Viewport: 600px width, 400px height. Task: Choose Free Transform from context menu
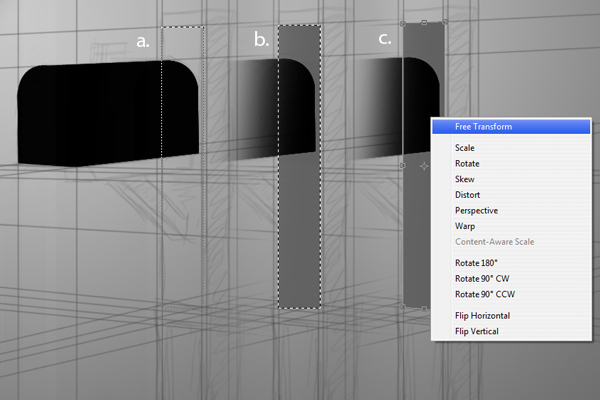click(x=511, y=127)
